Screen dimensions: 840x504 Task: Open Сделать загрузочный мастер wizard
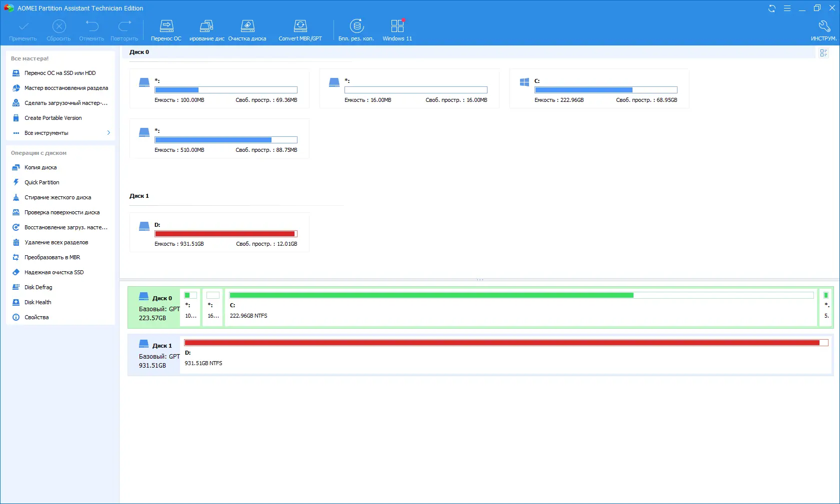(x=60, y=103)
